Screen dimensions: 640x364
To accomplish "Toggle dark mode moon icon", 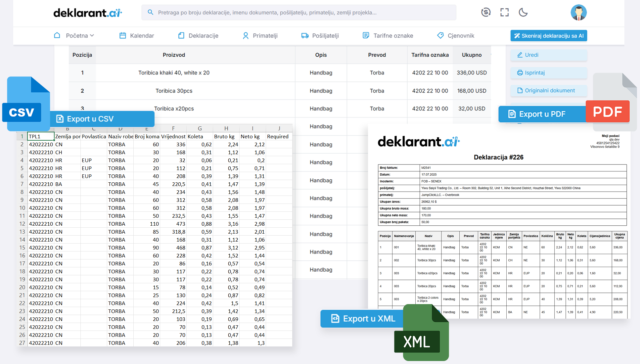I will [x=523, y=13].
